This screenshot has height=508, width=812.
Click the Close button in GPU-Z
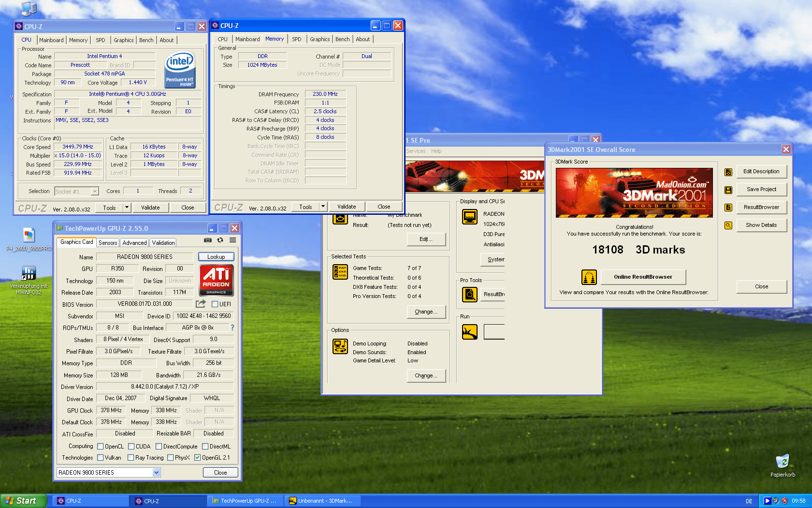pos(220,473)
